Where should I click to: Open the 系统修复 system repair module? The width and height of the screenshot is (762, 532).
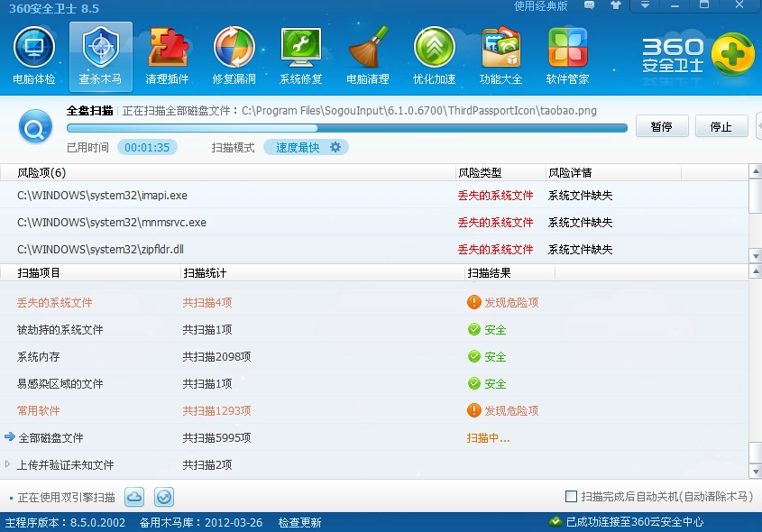click(x=301, y=56)
